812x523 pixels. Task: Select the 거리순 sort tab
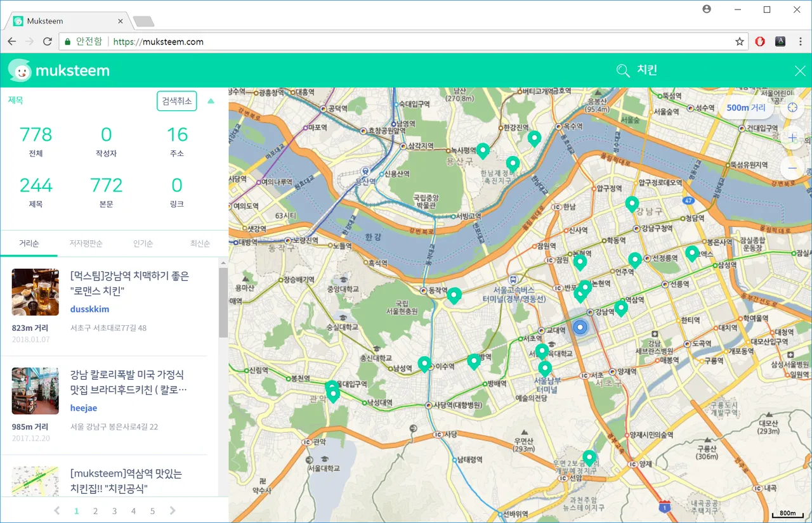click(x=29, y=243)
